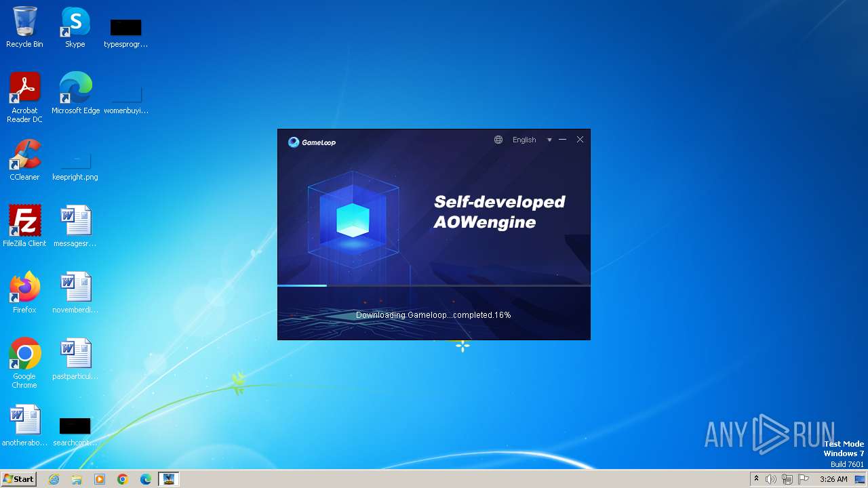Launch Chrome from the taskbar
The height and width of the screenshot is (488, 868).
123,479
